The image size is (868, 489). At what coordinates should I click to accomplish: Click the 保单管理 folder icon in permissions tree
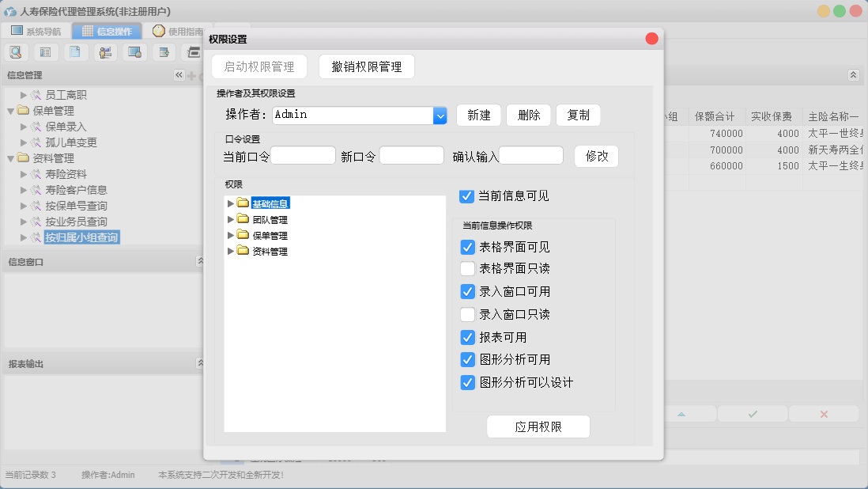tap(243, 235)
